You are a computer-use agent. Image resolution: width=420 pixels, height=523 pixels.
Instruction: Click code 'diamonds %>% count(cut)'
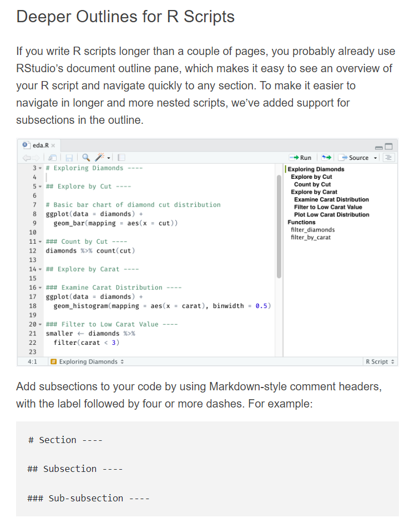pyautogui.click(x=90, y=251)
